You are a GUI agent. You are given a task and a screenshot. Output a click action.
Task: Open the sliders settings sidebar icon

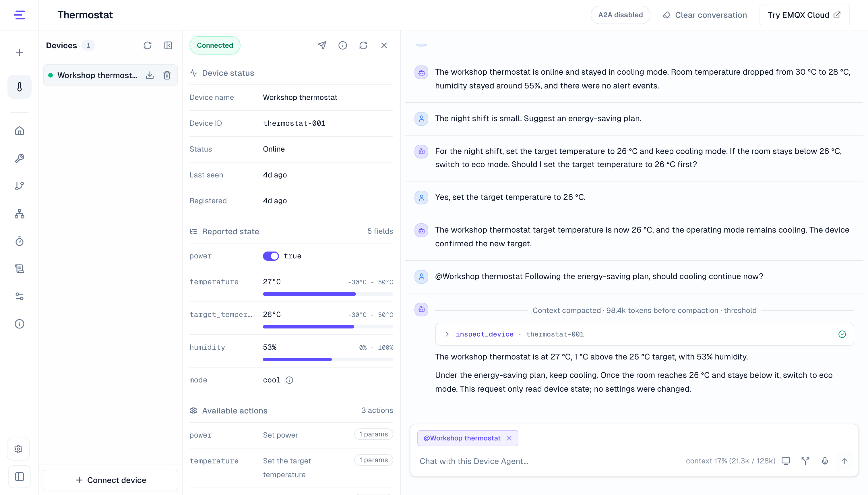click(x=19, y=297)
